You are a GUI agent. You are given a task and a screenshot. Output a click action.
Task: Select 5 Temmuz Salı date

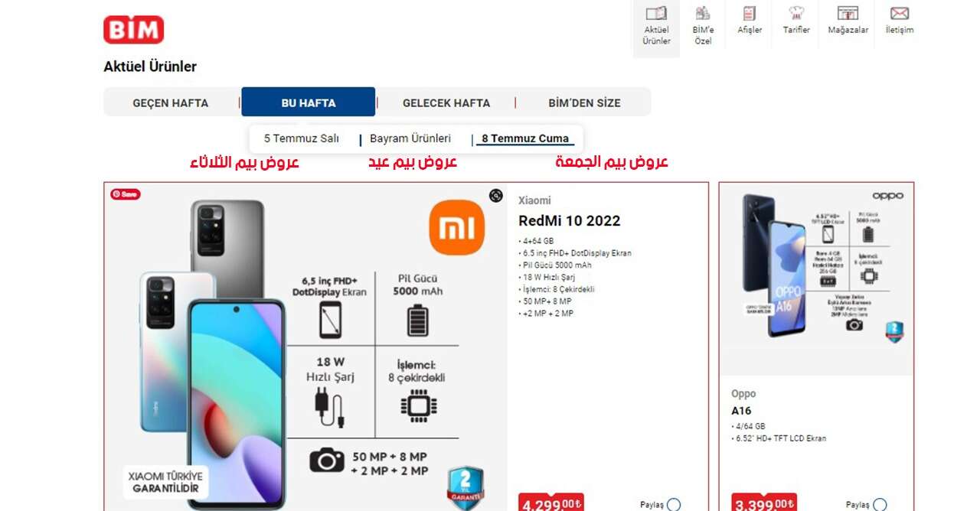point(302,138)
